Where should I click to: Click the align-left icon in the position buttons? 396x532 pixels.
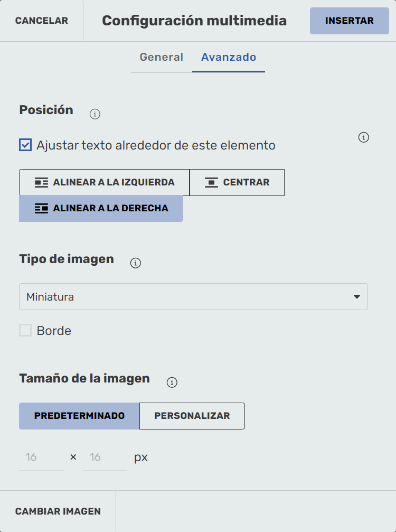coord(41,183)
